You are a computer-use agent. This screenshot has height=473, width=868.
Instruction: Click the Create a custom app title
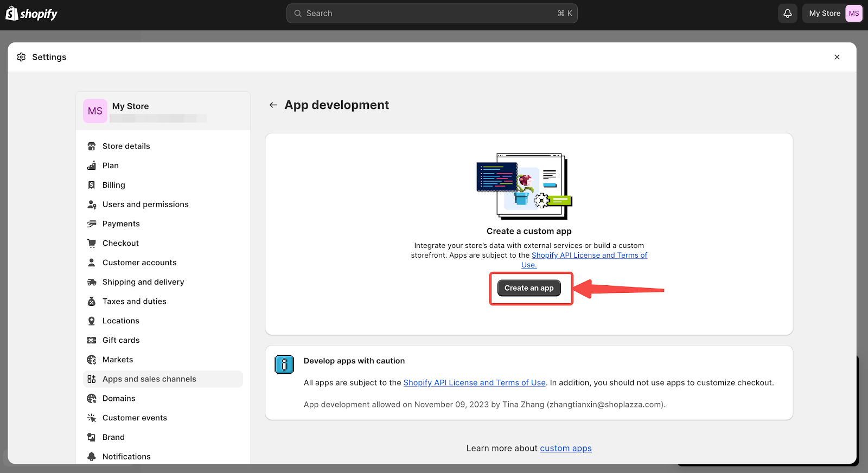tap(529, 231)
